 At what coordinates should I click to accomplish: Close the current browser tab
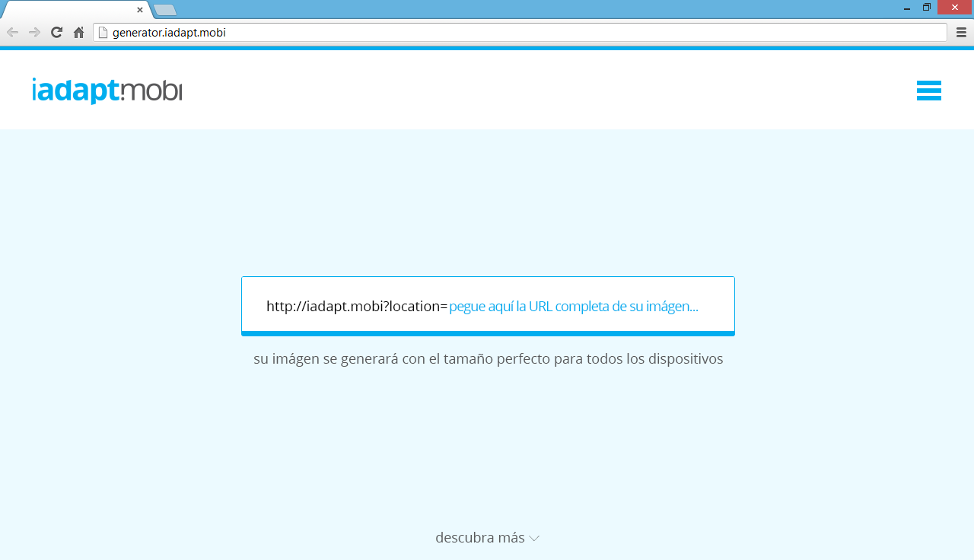[x=140, y=10]
